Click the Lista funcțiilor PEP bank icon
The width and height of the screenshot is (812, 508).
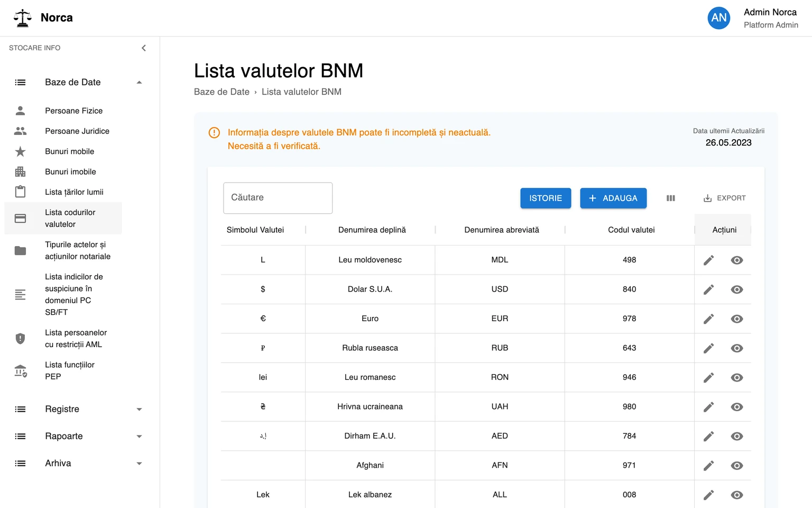click(x=20, y=370)
